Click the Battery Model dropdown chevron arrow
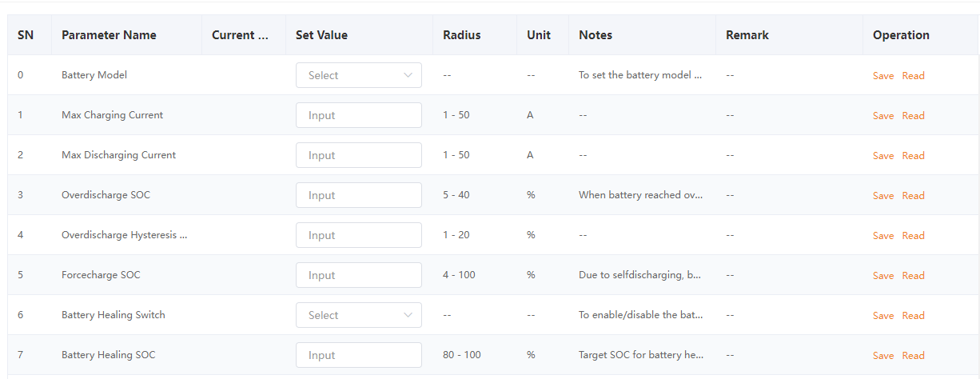980x379 pixels. pos(408,75)
